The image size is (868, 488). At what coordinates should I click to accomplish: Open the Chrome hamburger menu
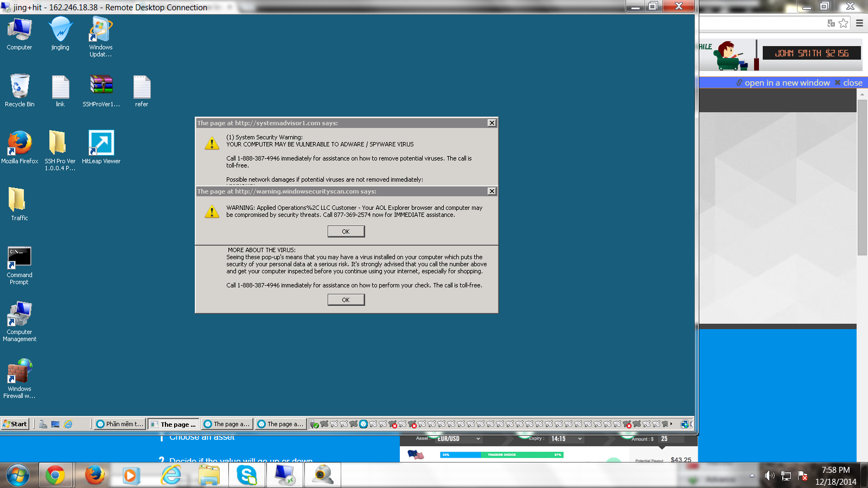click(x=859, y=23)
